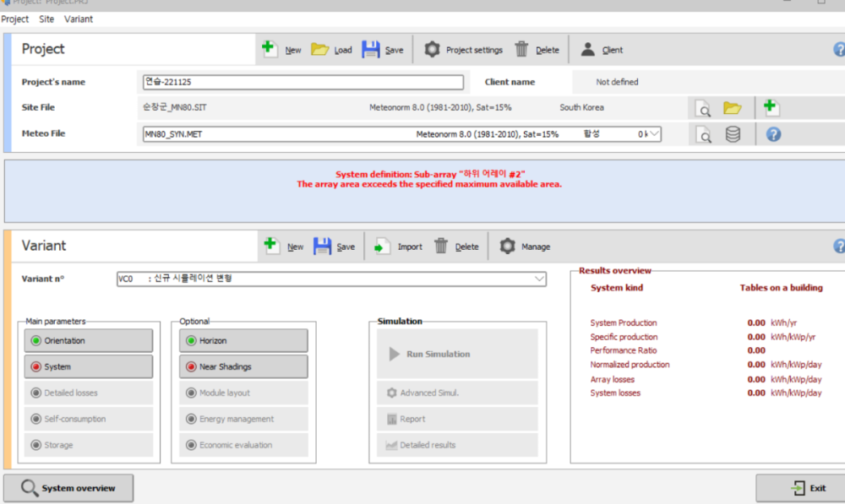Click New project icon in Project toolbar

point(270,50)
